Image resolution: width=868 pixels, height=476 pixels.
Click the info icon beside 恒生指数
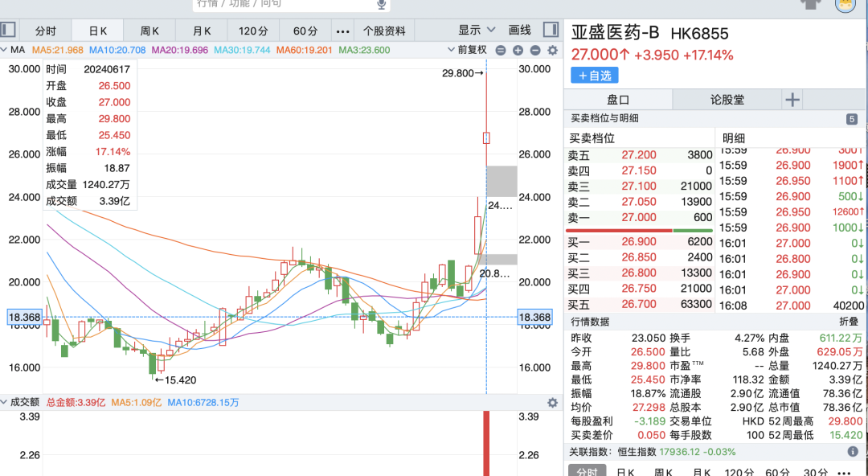point(853,452)
